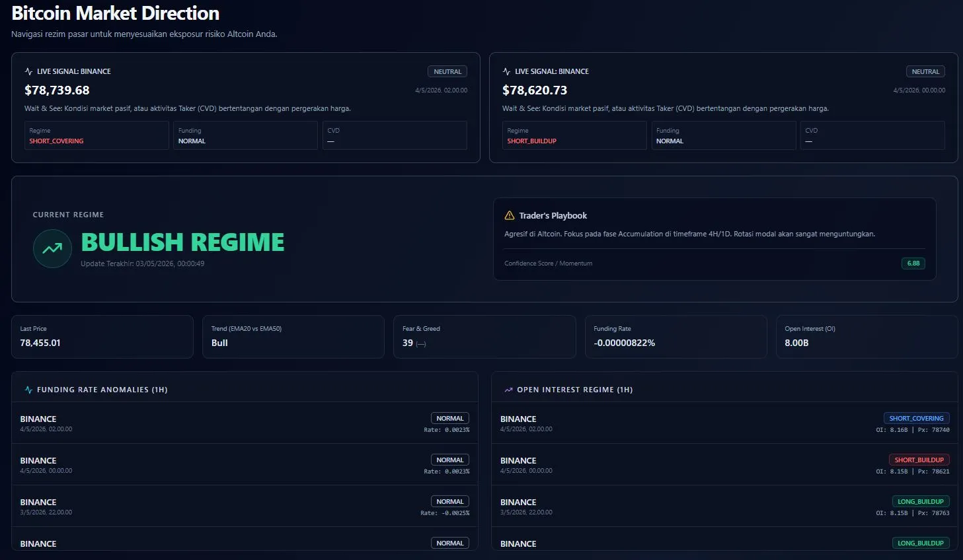
Task: Click the pulse icon beside right Live Signal
Action: click(x=506, y=71)
